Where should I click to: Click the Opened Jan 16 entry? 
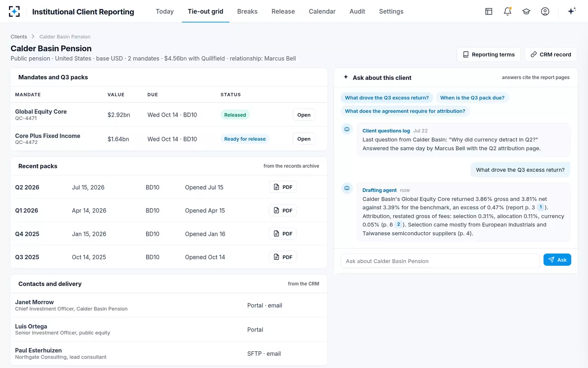click(205, 234)
